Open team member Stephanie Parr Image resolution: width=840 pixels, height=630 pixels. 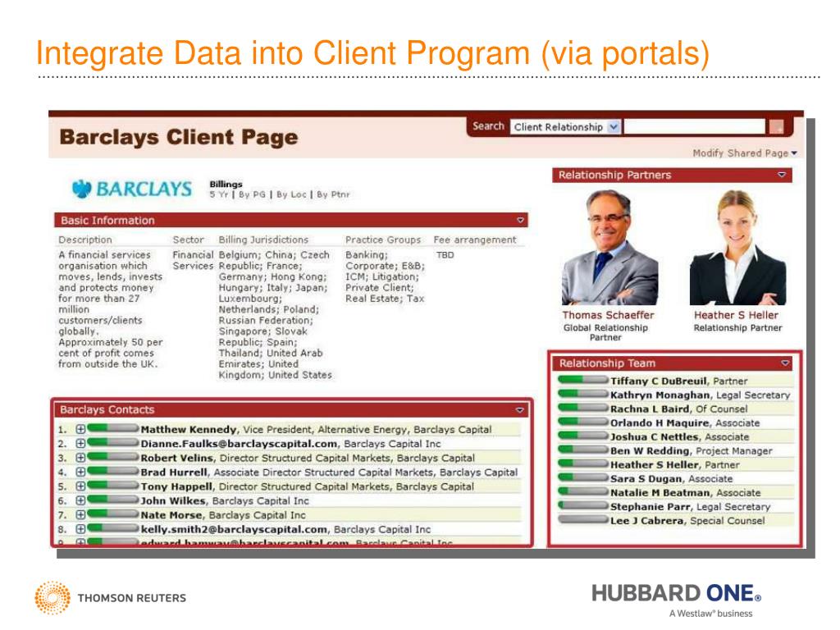pyautogui.click(x=651, y=506)
